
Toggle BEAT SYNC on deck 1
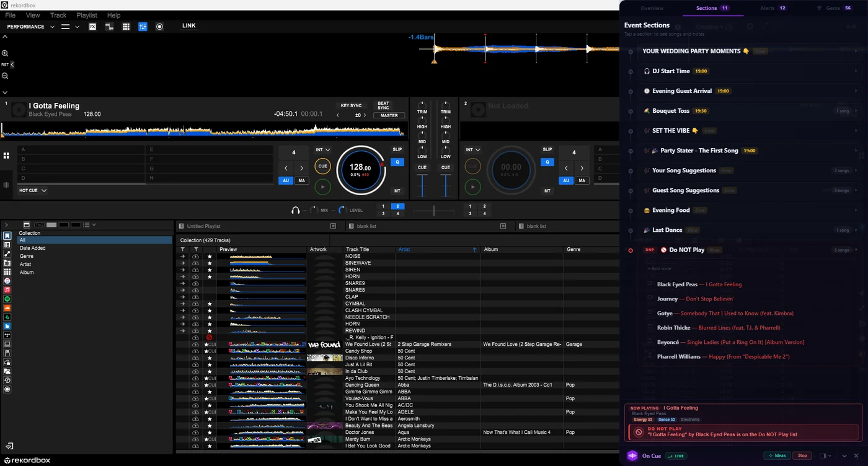pyautogui.click(x=384, y=106)
